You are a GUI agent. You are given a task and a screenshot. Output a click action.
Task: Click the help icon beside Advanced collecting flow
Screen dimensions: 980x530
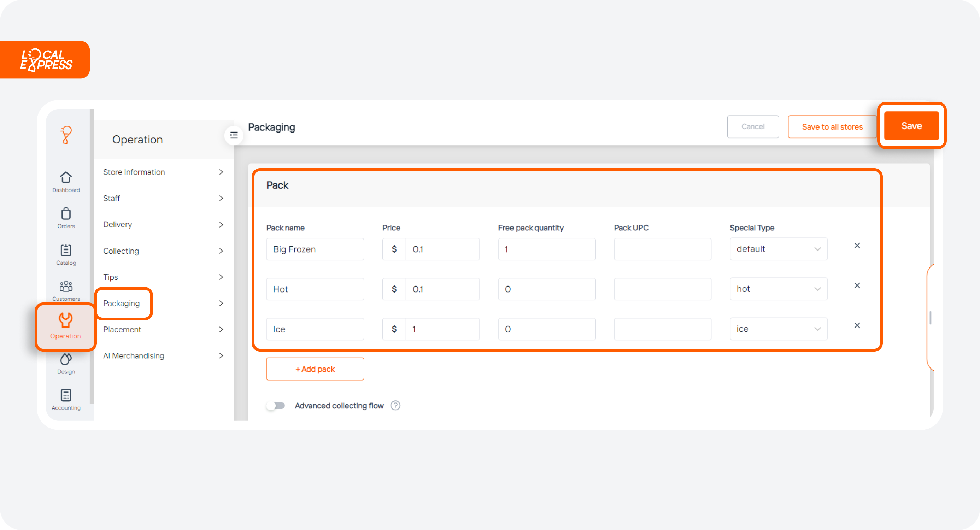(x=395, y=406)
